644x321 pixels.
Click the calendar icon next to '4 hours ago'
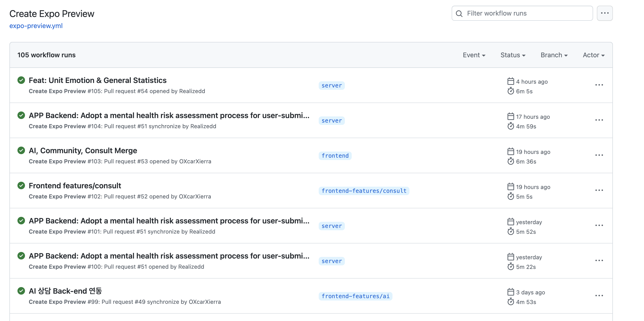point(511,82)
